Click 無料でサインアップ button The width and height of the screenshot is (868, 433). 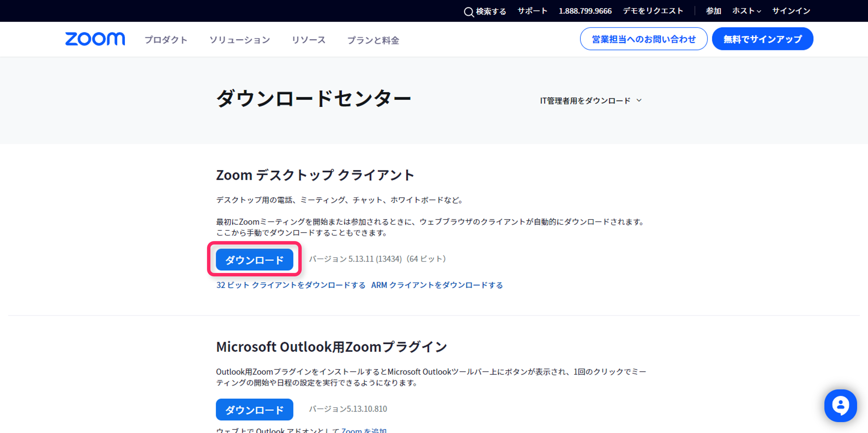pyautogui.click(x=762, y=39)
